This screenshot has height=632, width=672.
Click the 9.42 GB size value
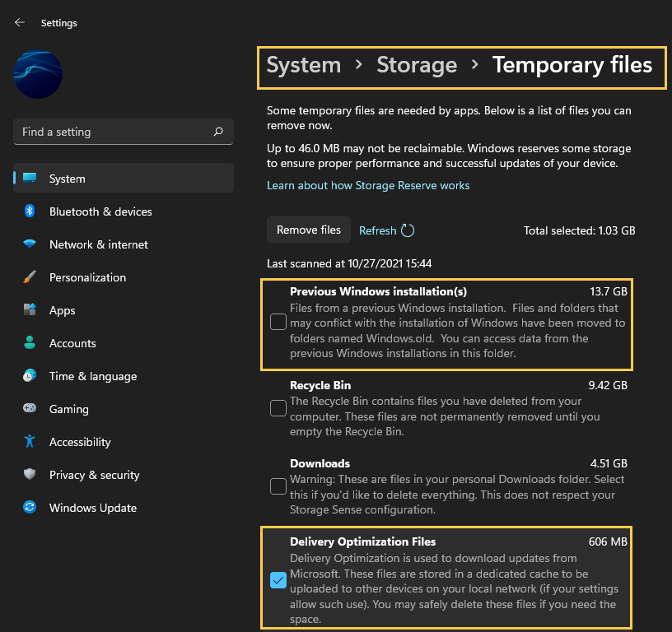point(608,385)
